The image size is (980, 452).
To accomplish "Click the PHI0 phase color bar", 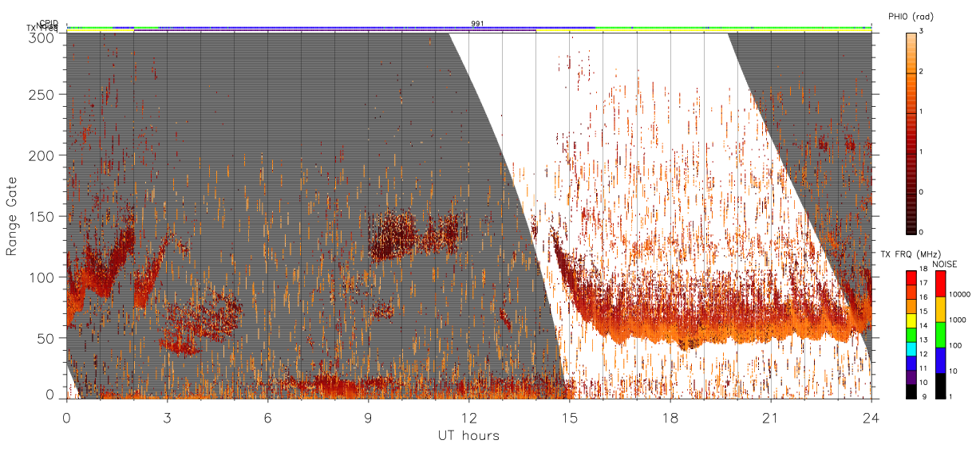I will [x=911, y=132].
